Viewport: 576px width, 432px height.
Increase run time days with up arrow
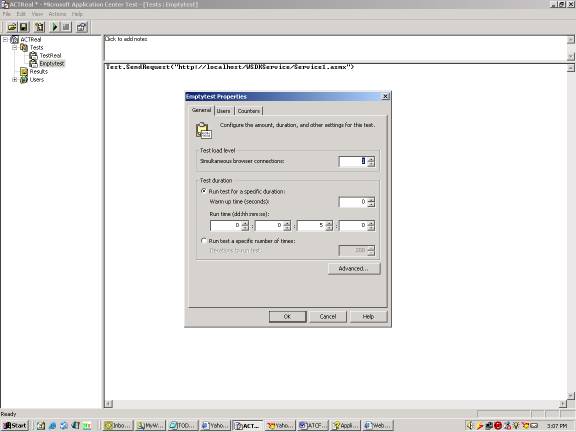tap(245, 223)
